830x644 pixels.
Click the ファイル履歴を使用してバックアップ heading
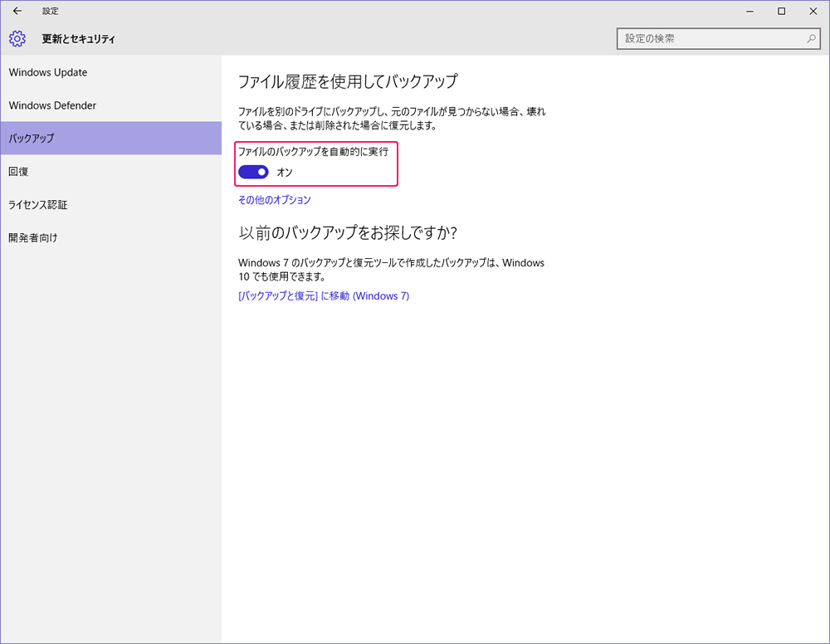point(348,81)
